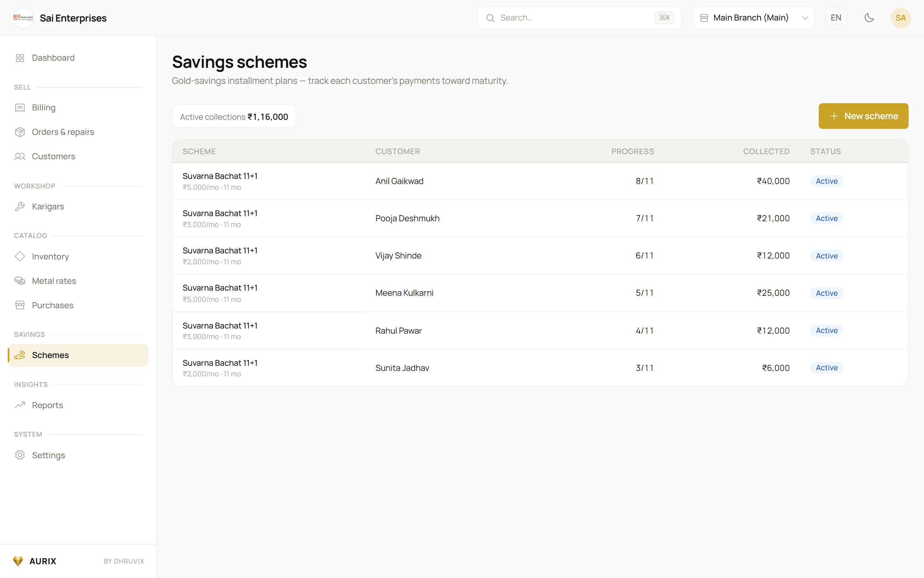Open the SA user avatar menu
The width and height of the screenshot is (924, 578).
[900, 18]
